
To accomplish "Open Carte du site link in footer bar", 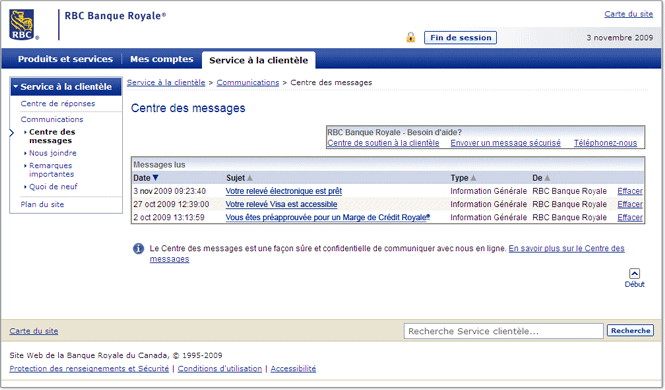I will (34, 331).
